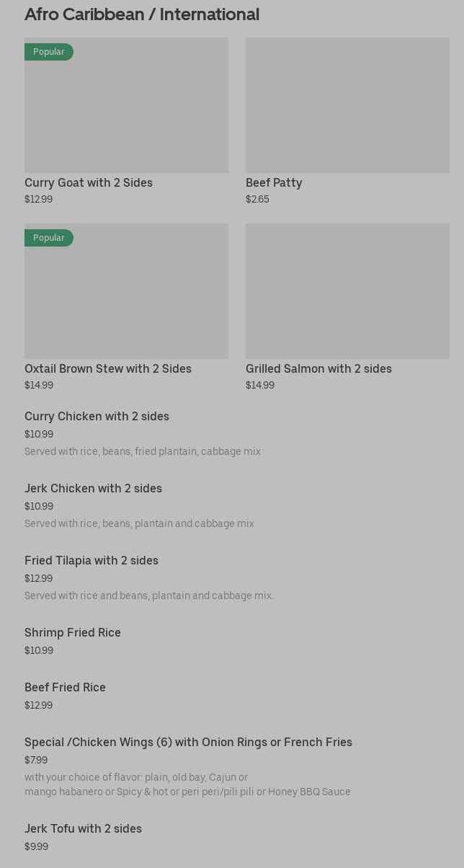Choose Fried Tilapia with 2 sides
The width and height of the screenshot is (464, 868).
point(92,561)
